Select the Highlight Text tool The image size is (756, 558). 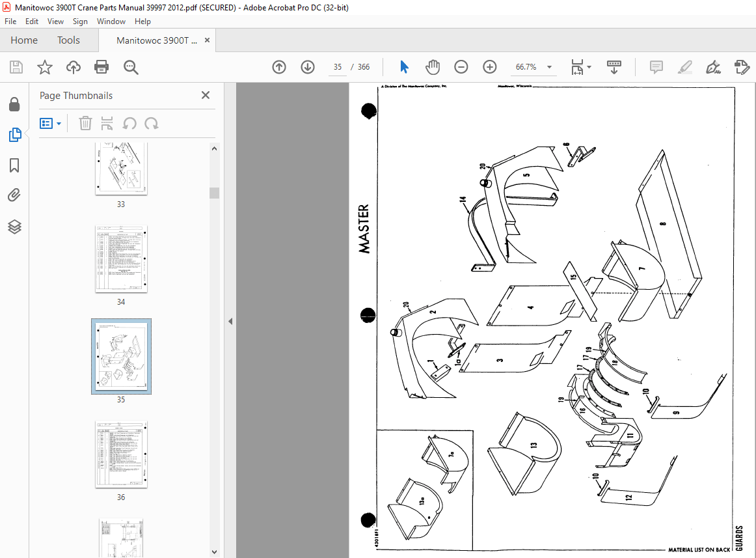[685, 66]
